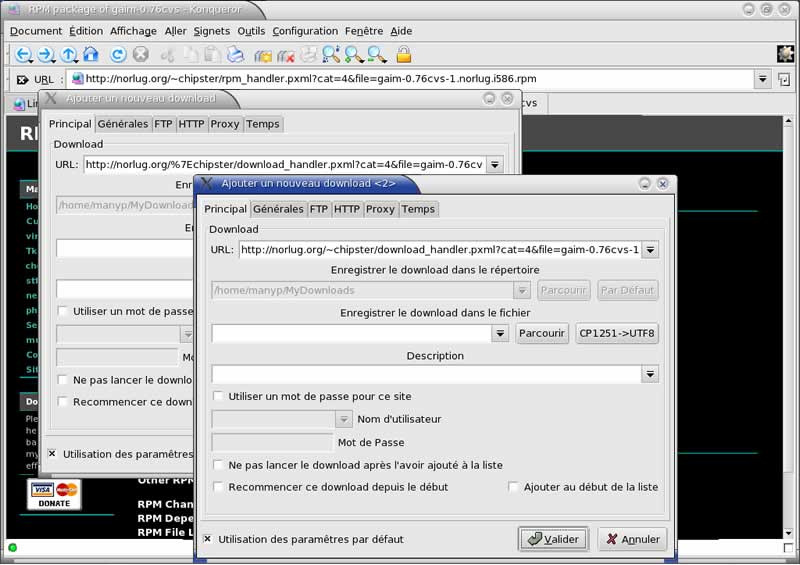Click the animated gear icon at the top right

[x=786, y=54]
